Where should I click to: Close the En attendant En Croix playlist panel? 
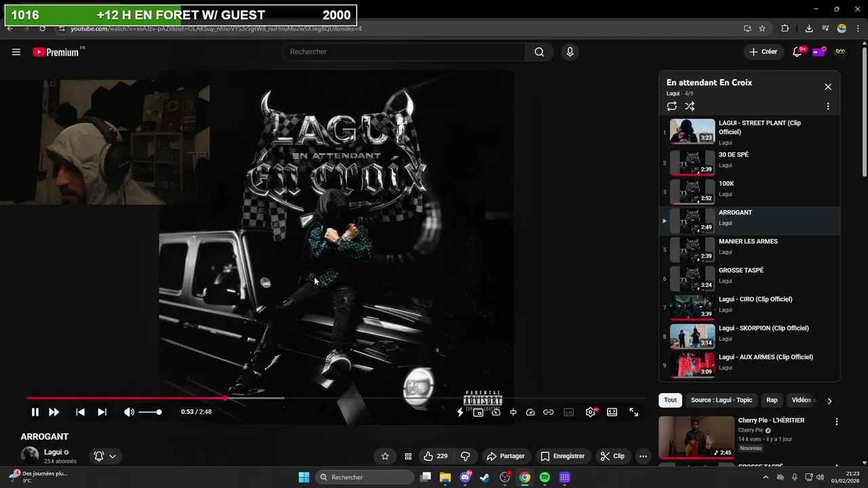click(x=828, y=87)
